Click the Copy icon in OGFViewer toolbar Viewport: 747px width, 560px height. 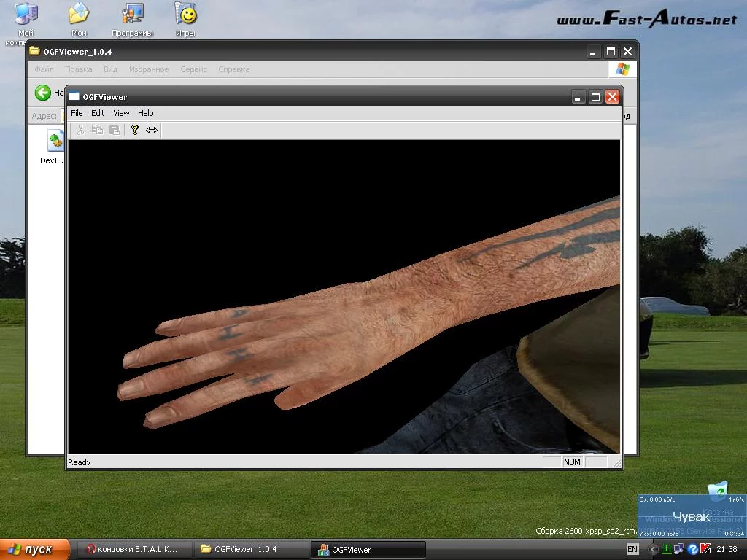pos(97,130)
